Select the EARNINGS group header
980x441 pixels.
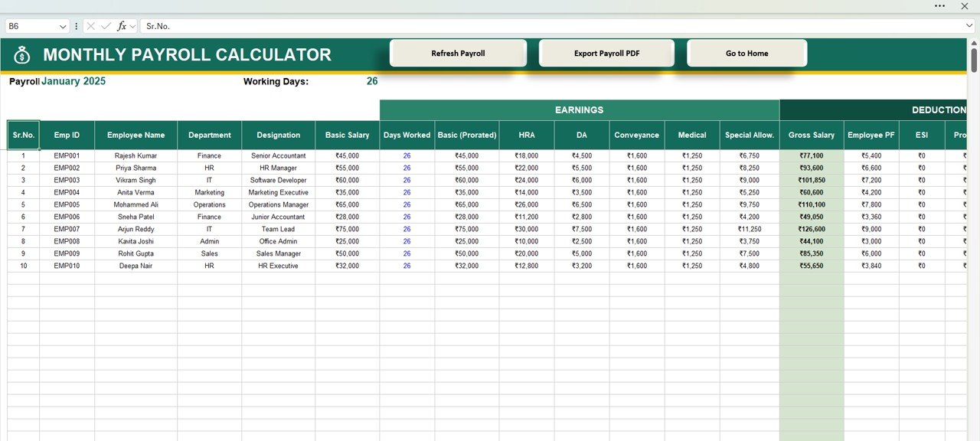tap(579, 110)
